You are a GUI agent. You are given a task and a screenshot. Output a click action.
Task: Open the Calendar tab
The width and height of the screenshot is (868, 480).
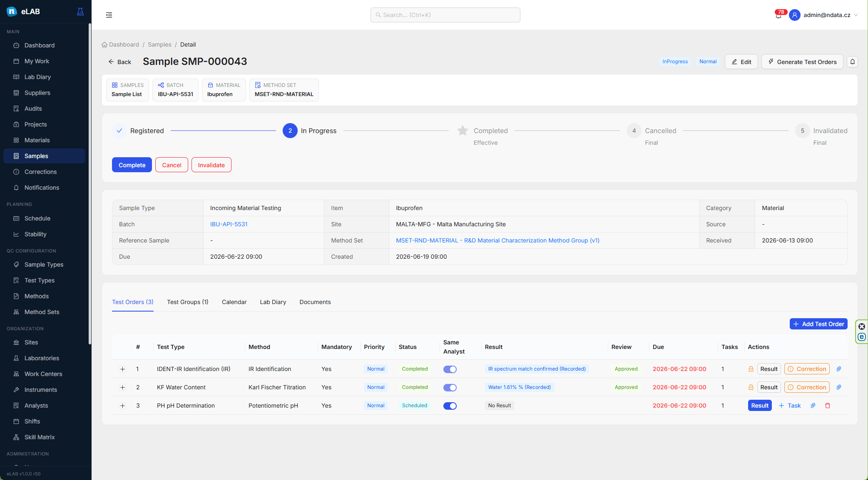point(234,302)
